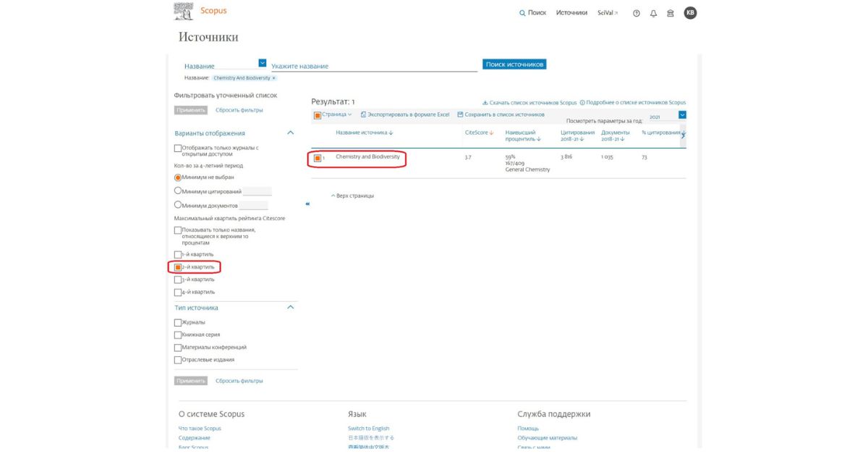
Task: Click the Elsevier tree logo
Action: (x=184, y=11)
